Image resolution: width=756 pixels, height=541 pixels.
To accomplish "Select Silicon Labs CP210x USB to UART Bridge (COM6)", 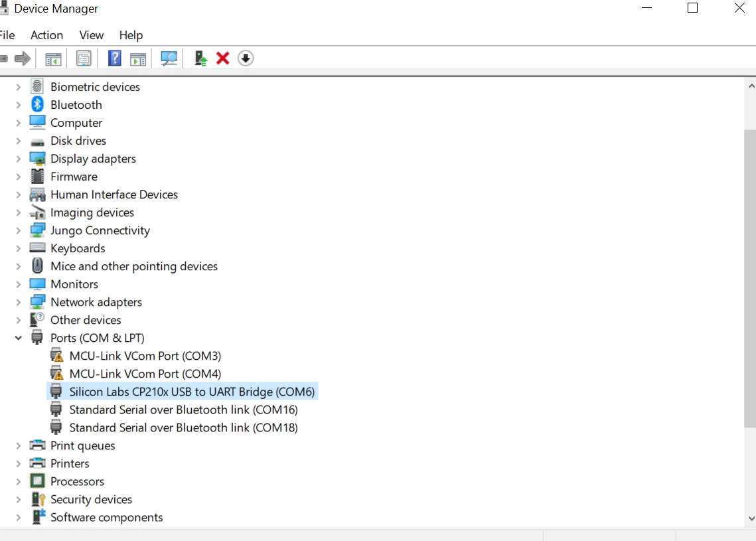I will click(x=192, y=392).
